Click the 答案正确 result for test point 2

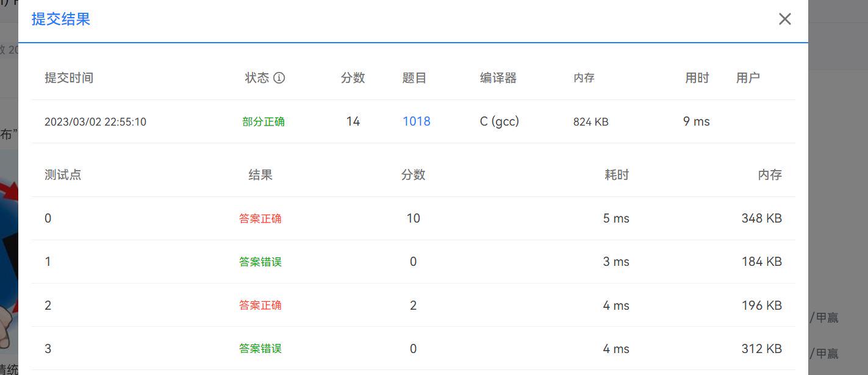point(259,305)
